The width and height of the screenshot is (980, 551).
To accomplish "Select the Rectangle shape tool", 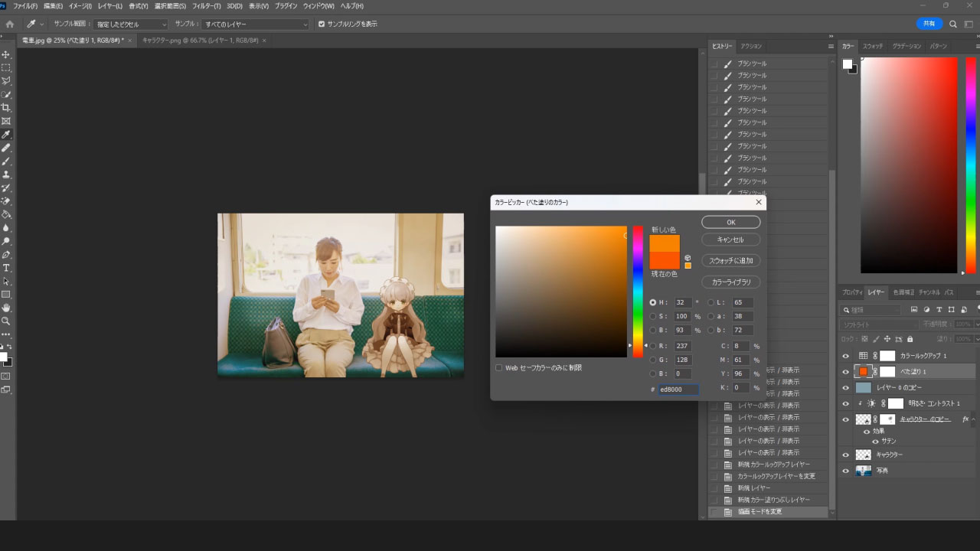I will point(6,294).
